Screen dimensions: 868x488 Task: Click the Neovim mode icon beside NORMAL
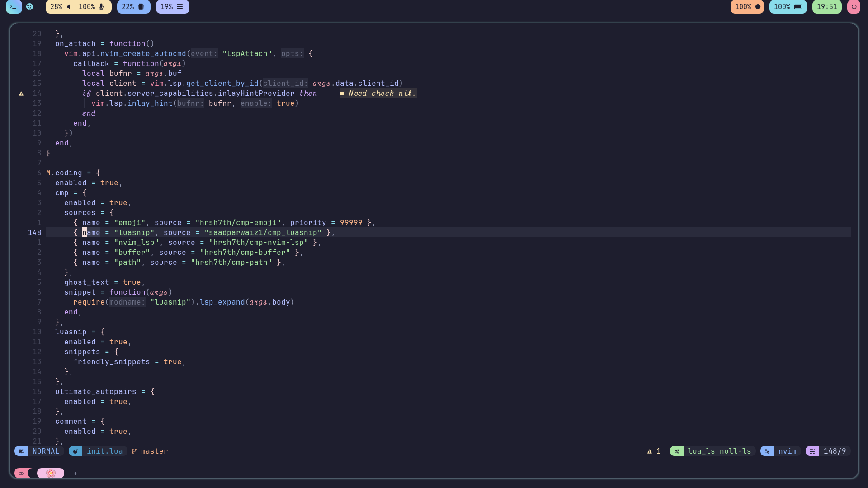click(x=21, y=451)
